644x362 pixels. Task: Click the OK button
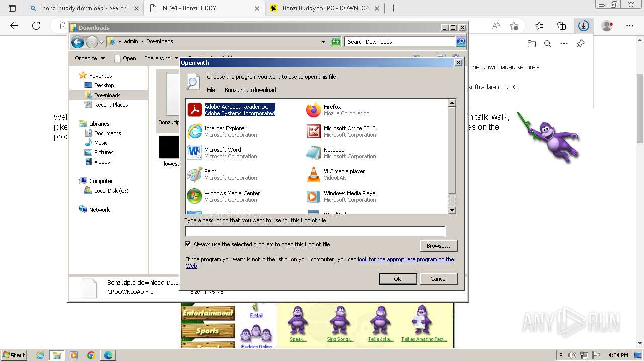coord(397,279)
